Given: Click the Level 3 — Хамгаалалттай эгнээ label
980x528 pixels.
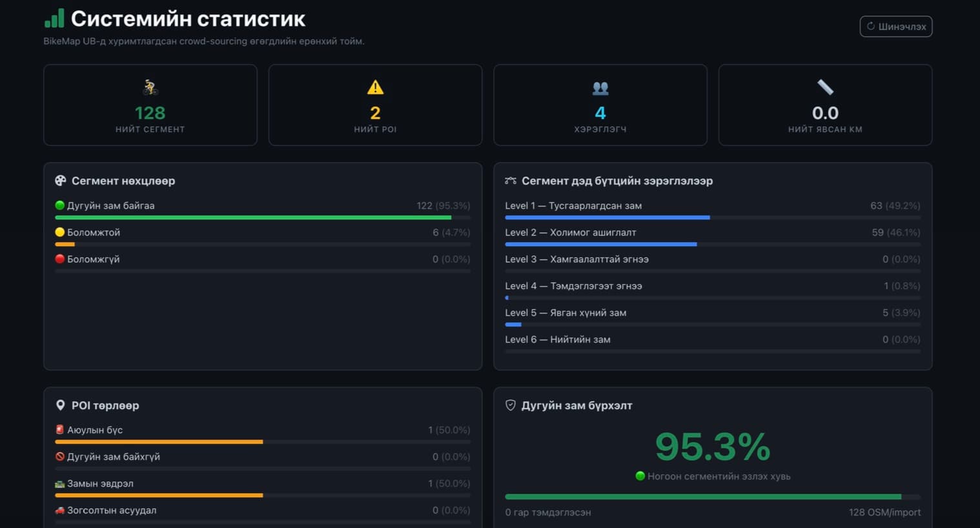Looking at the screenshot, I should pos(577,259).
